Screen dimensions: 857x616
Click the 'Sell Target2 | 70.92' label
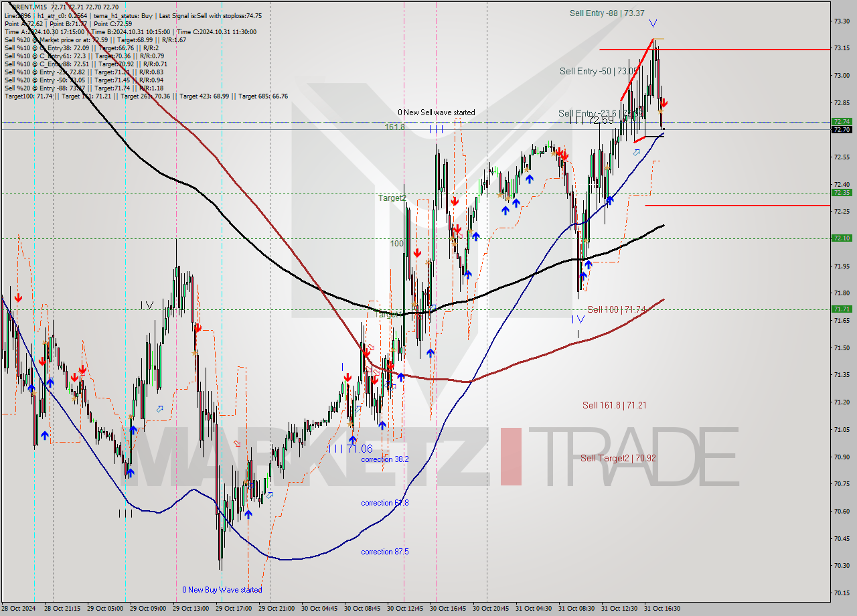pos(618,458)
